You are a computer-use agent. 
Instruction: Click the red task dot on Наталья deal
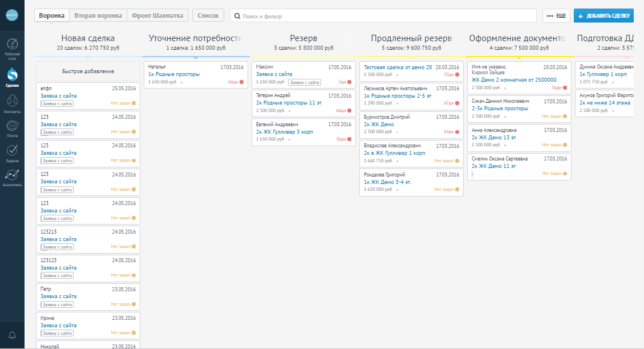click(241, 82)
